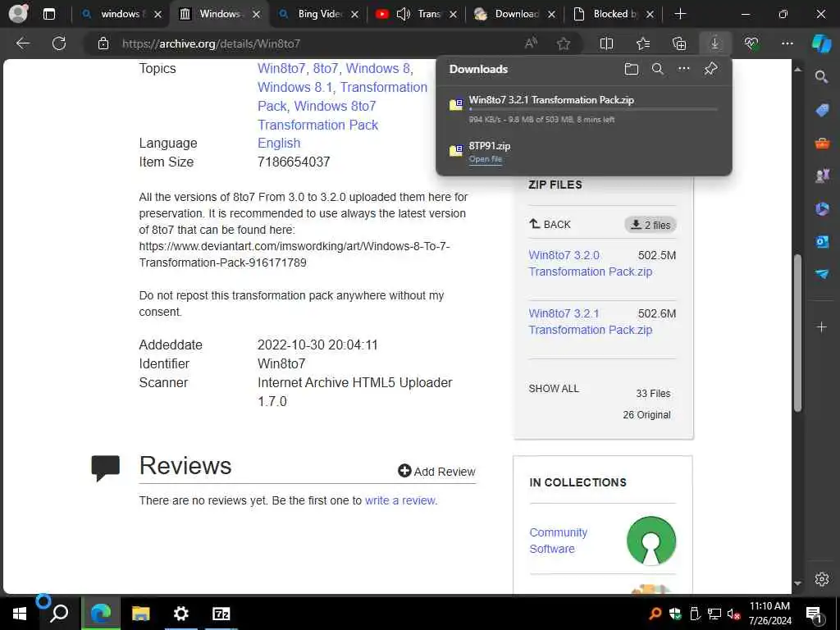Open the tab actions menu icon
840x630 pixels.
(x=48, y=14)
